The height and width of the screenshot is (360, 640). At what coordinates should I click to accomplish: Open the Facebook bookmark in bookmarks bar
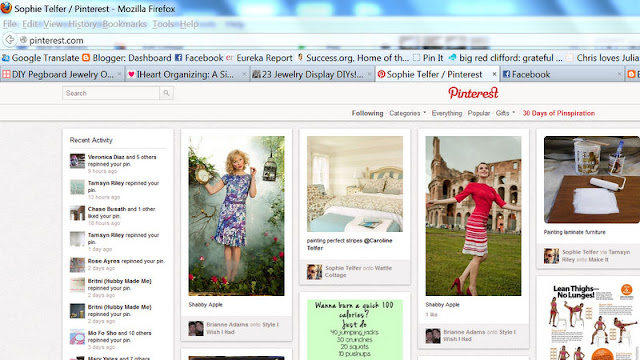(x=199, y=58)
